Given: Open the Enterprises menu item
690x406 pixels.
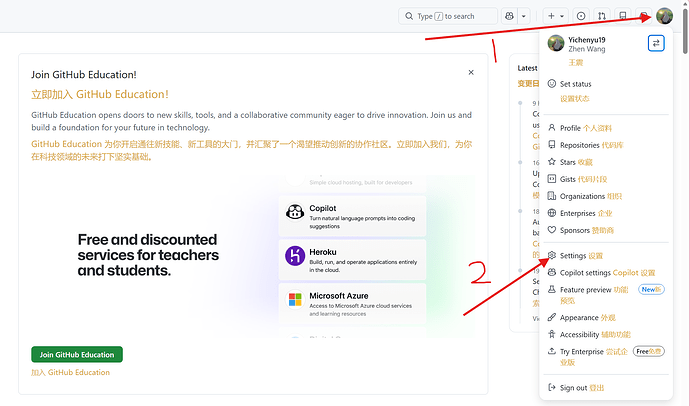Looking at the screenshot, I should click(606, 213).
